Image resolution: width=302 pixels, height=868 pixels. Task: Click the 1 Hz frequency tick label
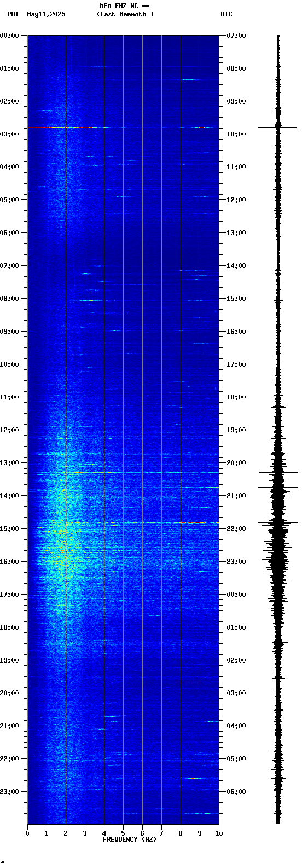tap(47, 833)
